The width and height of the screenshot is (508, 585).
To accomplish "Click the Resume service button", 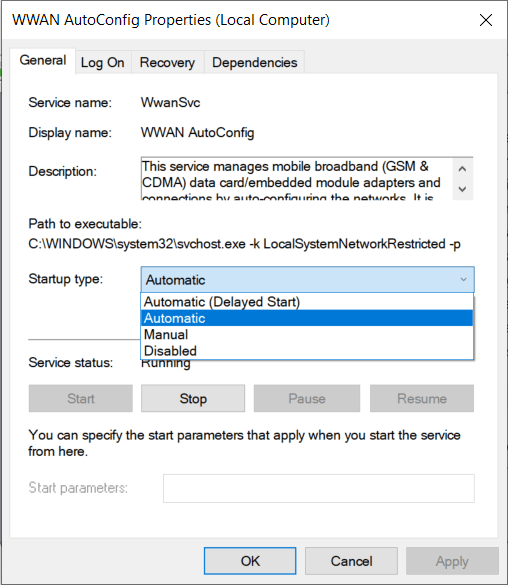I will pyautogui.click(x=422, y=398).
